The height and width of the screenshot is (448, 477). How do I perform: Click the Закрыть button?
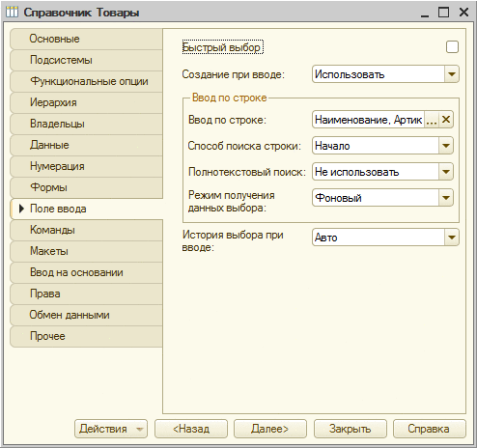(x=351, y=429)
